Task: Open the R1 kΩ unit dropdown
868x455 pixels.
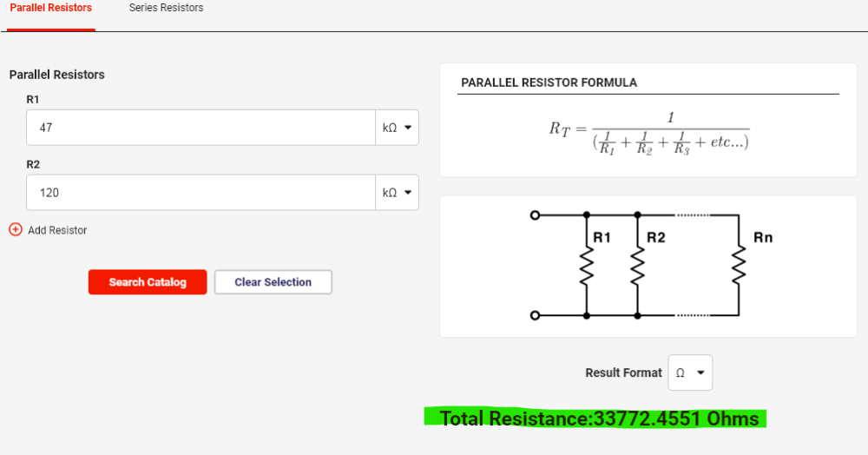Action: 397,128
